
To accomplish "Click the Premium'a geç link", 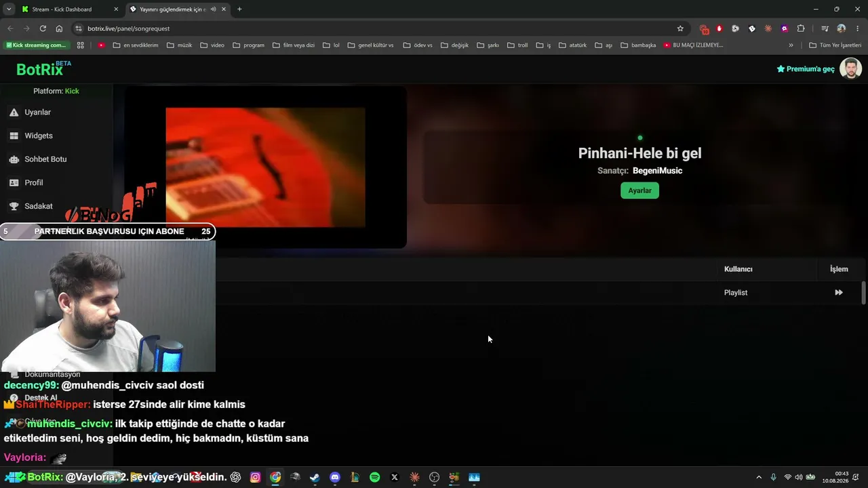I will [806, 69].
